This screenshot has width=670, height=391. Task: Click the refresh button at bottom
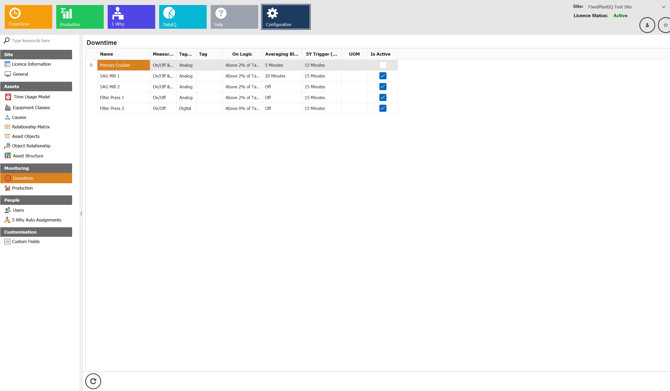pos(93,381)
